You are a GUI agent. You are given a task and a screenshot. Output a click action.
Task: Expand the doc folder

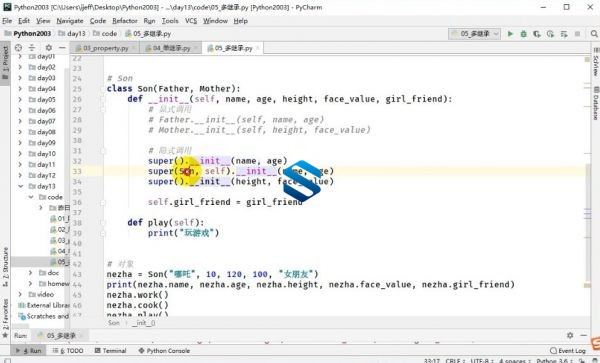click(31, 273)
